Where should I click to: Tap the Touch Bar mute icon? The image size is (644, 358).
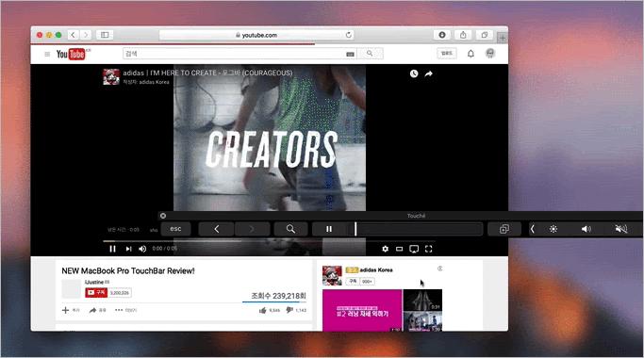pyautogui.click(x=621, y=229)
